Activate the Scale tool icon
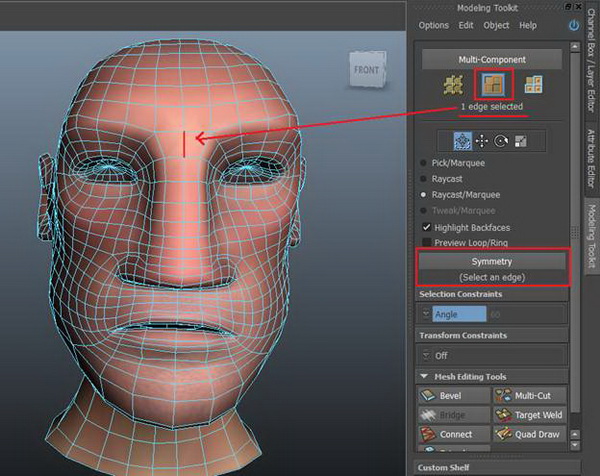Image resolution: width=600 pixels, height=476 pixels. pyautogui.click(x=520, y=141)
